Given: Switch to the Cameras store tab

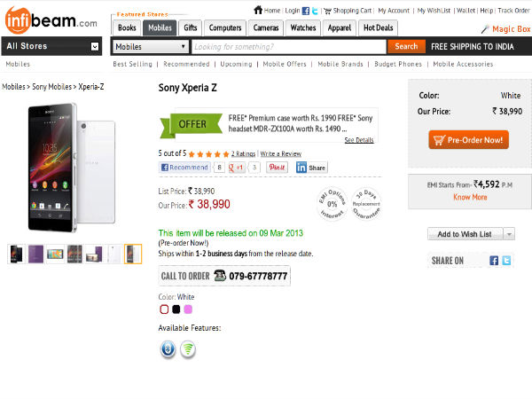Looking at the screenshot, I should pos(266,27).
